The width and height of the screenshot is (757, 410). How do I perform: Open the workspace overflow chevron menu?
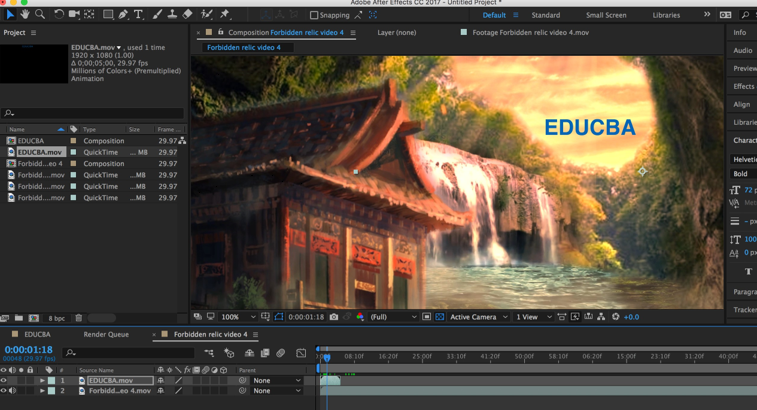[707, 14]
